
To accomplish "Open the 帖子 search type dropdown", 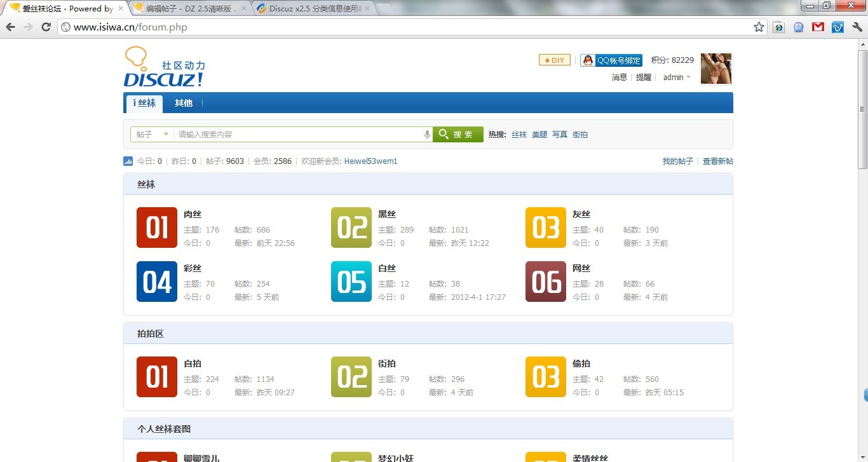I will point(153,135).
